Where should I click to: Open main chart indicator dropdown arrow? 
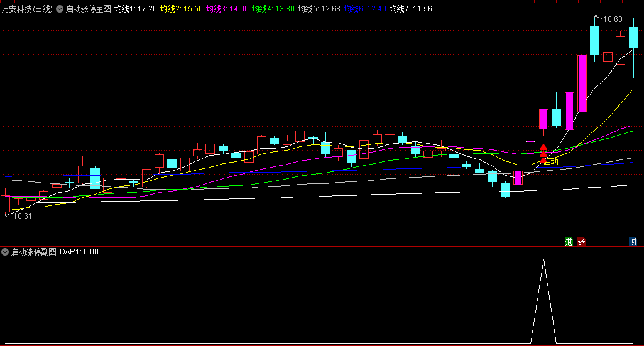coord(60,9)
